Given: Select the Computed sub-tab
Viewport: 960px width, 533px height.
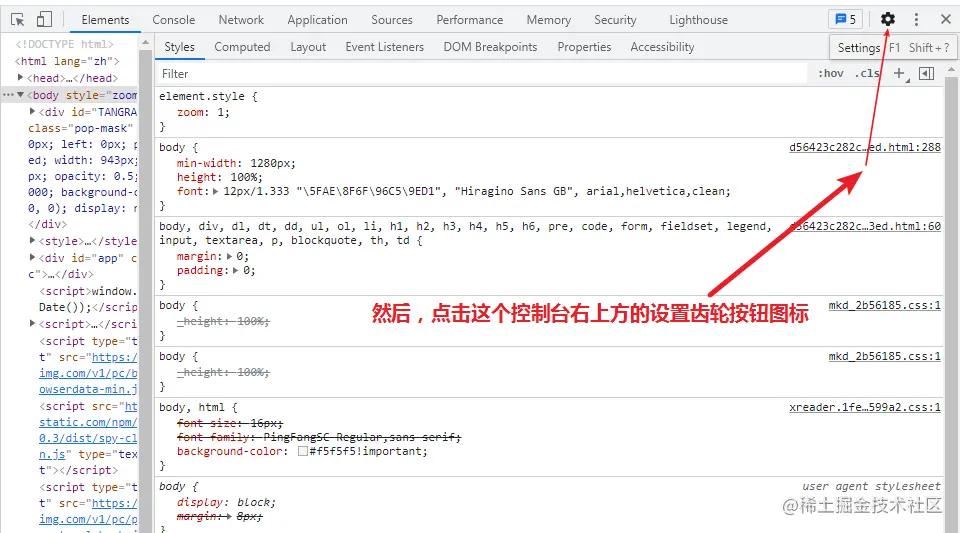Looking at the screenshot, I should [x=242, y=47].
